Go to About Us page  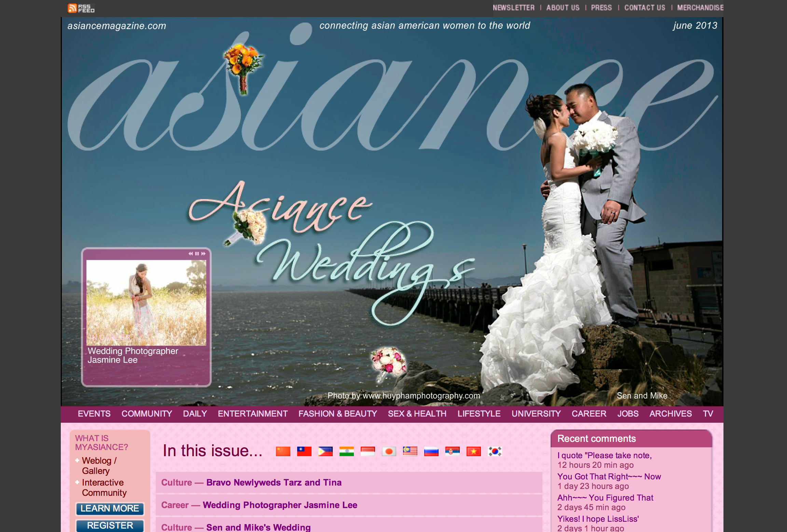(x=563, y=8)
